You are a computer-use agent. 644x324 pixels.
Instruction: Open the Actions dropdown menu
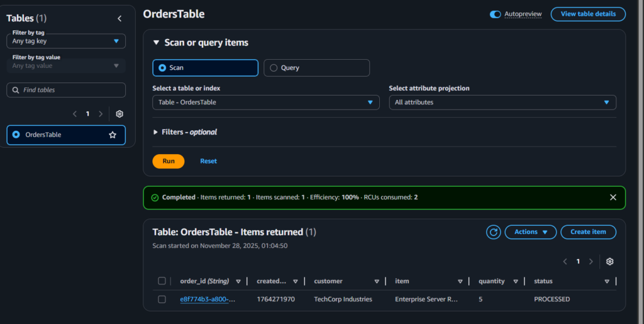pyautogui.click(x=530, y=232)
